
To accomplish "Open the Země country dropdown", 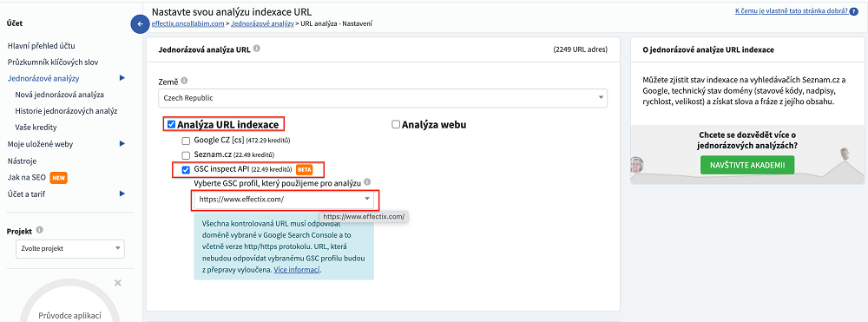I will (x=383, y=98).
